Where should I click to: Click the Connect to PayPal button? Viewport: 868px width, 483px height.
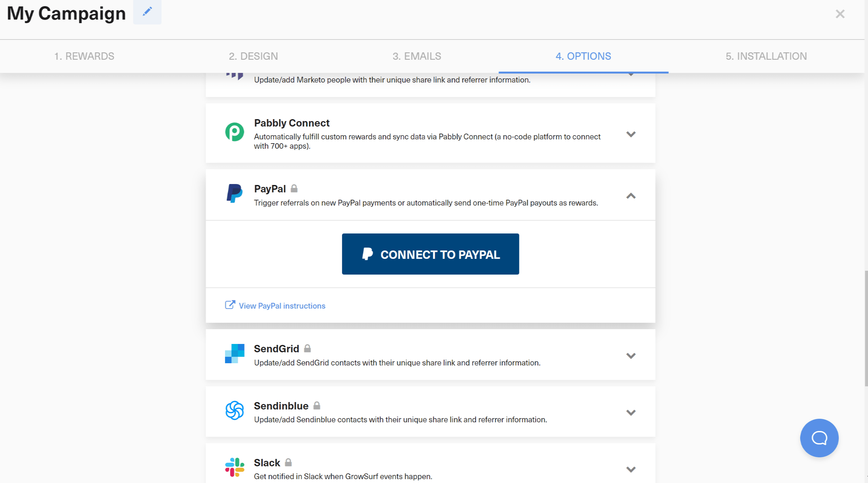coord(430,254)
